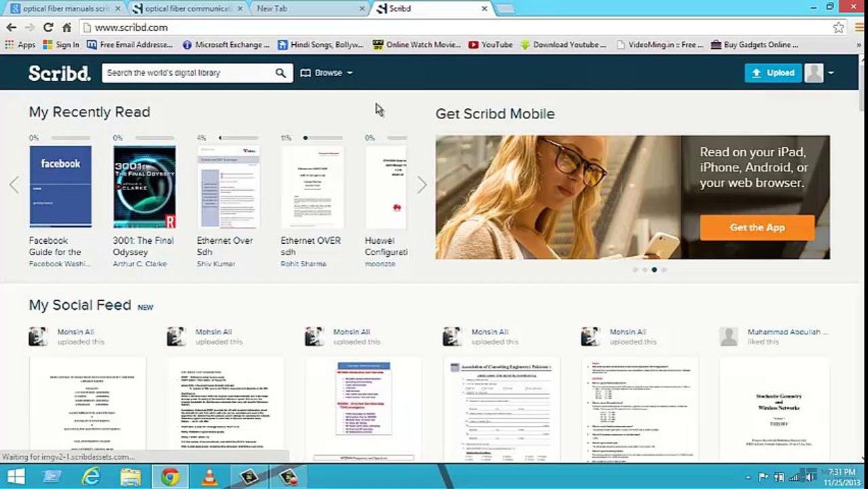Screen dimensions: 868x489
Task: Open File Explorer from taskbar
Action: (x=130, y=477)
